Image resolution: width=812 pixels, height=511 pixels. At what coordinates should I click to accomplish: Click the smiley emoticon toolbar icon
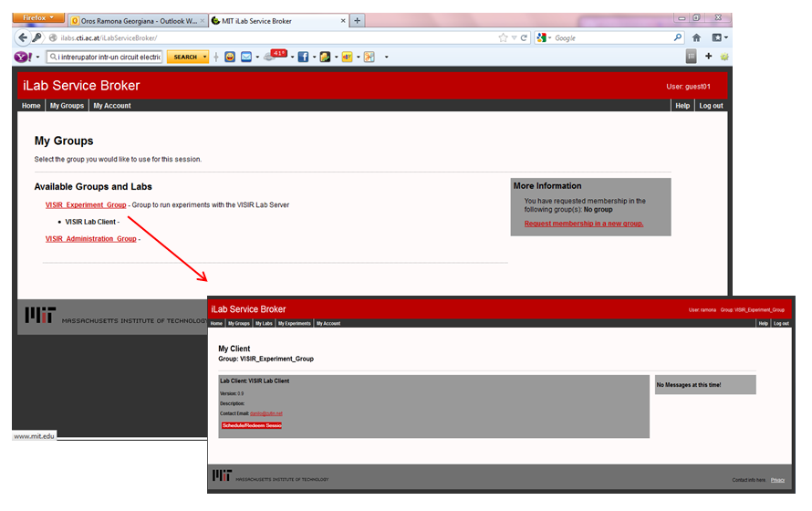point(230,57)
